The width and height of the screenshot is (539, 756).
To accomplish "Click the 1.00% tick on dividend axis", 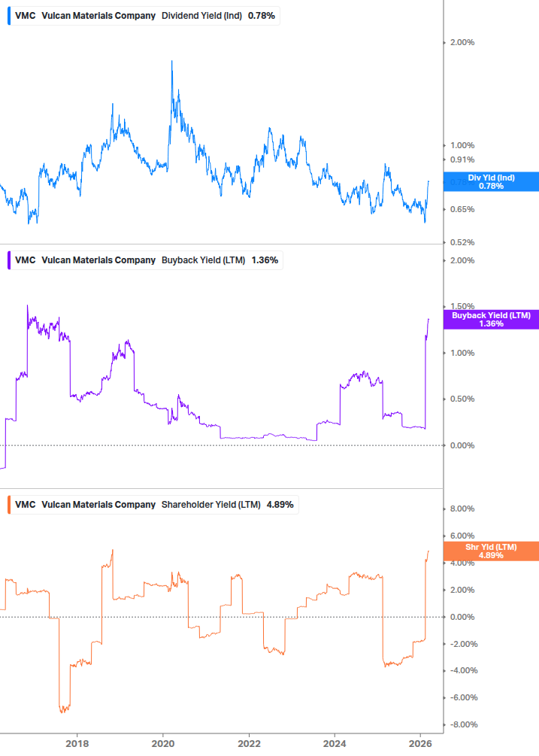I will coord(462,145).
